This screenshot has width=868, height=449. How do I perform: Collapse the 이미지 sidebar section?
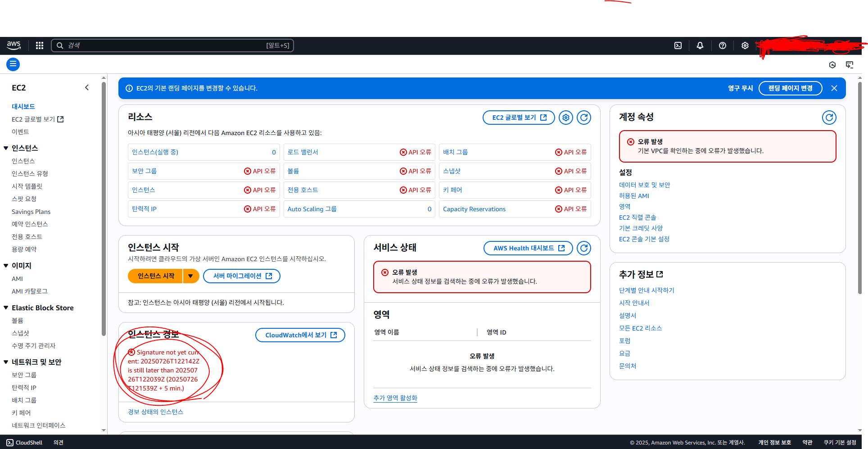pyautogui.click(x=6, y=266)
